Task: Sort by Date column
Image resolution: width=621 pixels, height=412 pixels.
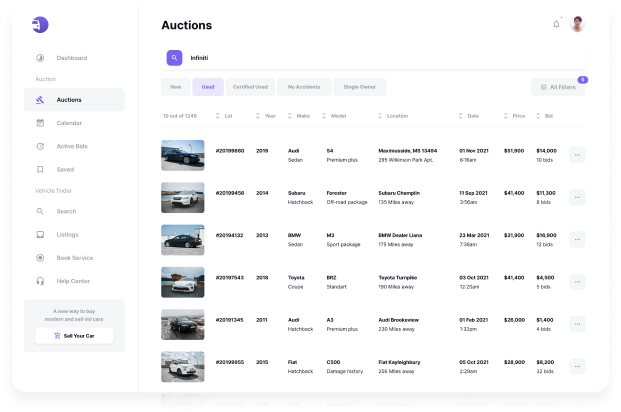Action: click(469, 116)
